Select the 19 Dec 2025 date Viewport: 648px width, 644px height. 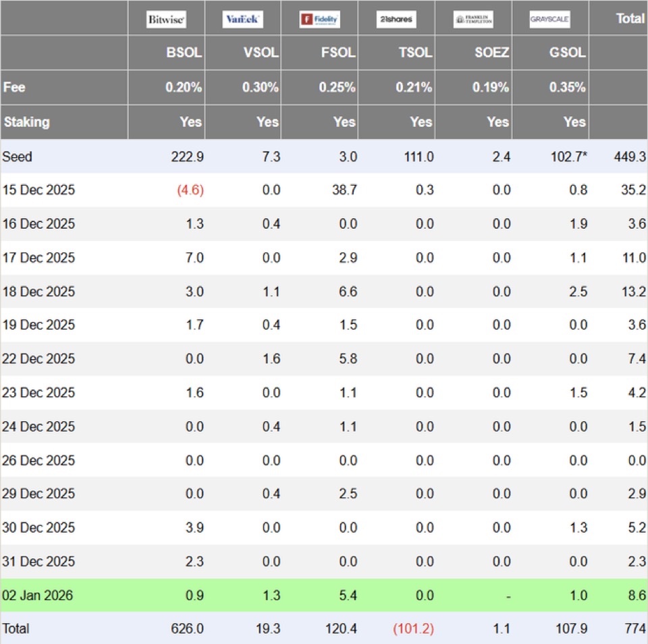(x=38, y=325)
